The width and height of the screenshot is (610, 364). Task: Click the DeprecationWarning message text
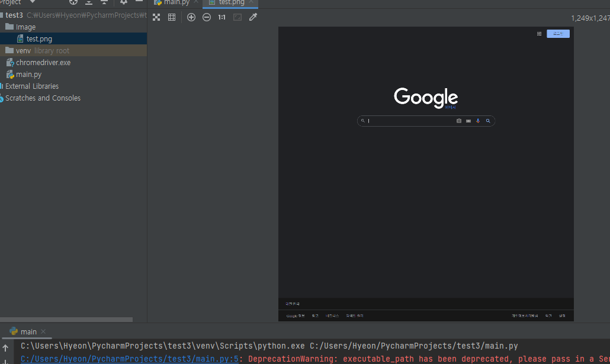click(429, 359)
